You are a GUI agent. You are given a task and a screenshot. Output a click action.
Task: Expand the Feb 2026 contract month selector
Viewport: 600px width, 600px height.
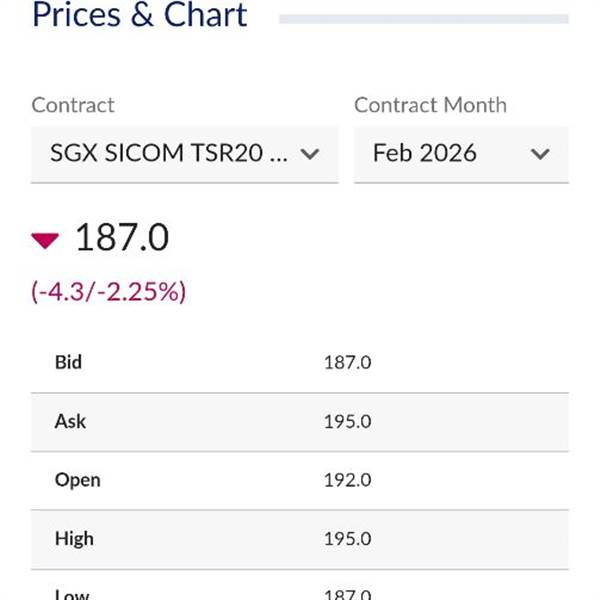click(460, 154)
